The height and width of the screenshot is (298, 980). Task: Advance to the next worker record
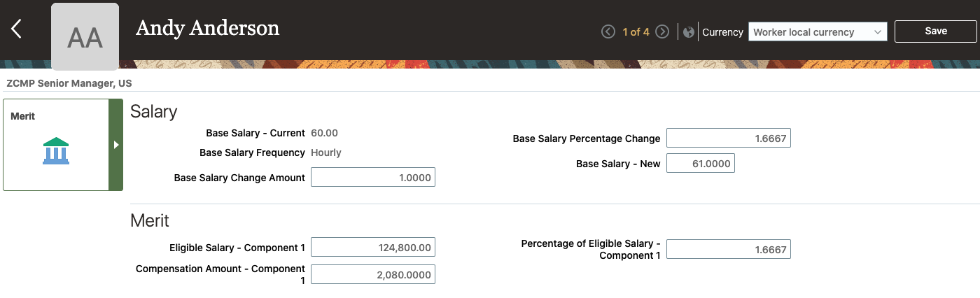pyautogui.click(x=662, y=32)
